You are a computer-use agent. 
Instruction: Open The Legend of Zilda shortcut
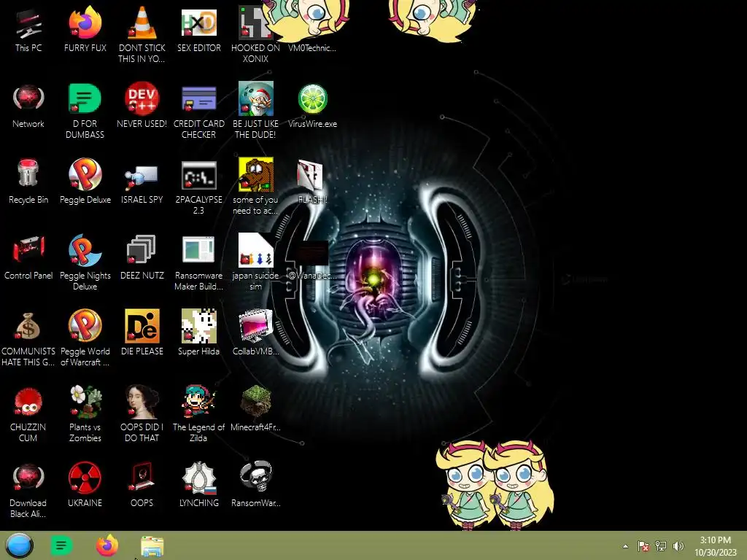point(198,401)
